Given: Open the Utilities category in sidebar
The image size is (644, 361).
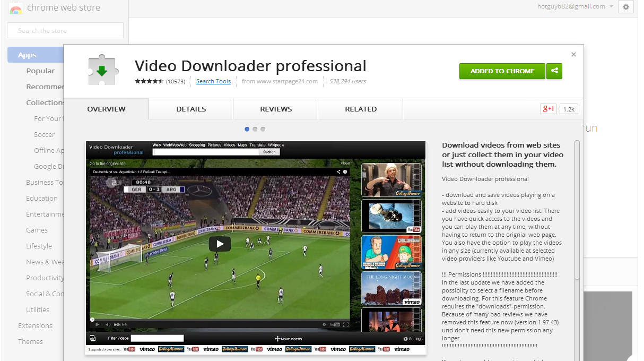Looking at the screenshot, I should click(x=38, y=310).
